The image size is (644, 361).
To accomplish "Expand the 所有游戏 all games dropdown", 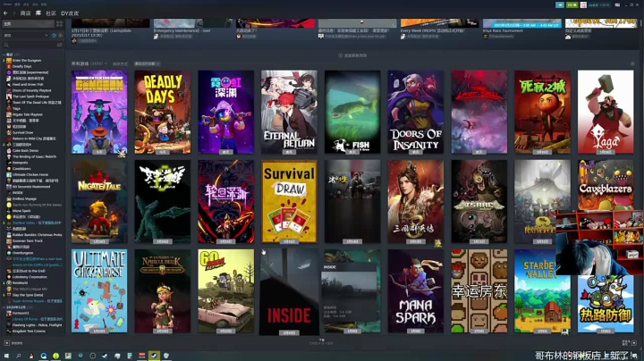I will point(89,63).
